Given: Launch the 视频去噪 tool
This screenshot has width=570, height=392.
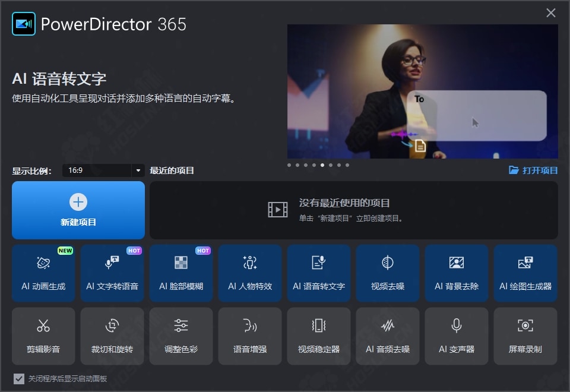Looking at the screenshot, I should pos(388,273).
